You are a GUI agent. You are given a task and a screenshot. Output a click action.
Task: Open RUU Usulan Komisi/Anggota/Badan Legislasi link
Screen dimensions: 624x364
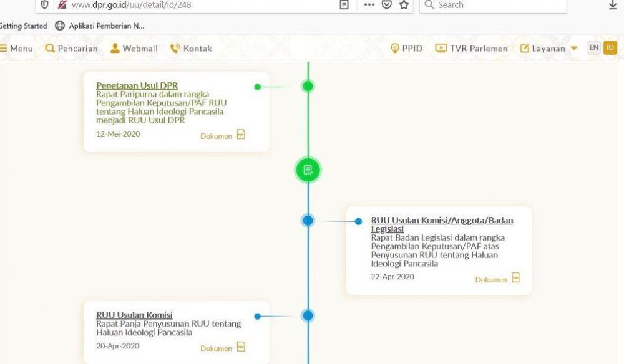pos(442,224)
